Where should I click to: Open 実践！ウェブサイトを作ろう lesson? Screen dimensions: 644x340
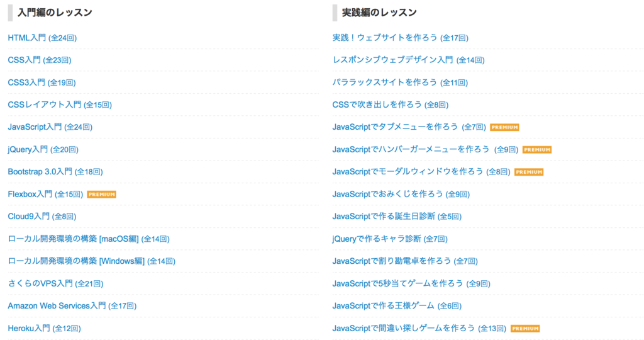coord(401,38)
